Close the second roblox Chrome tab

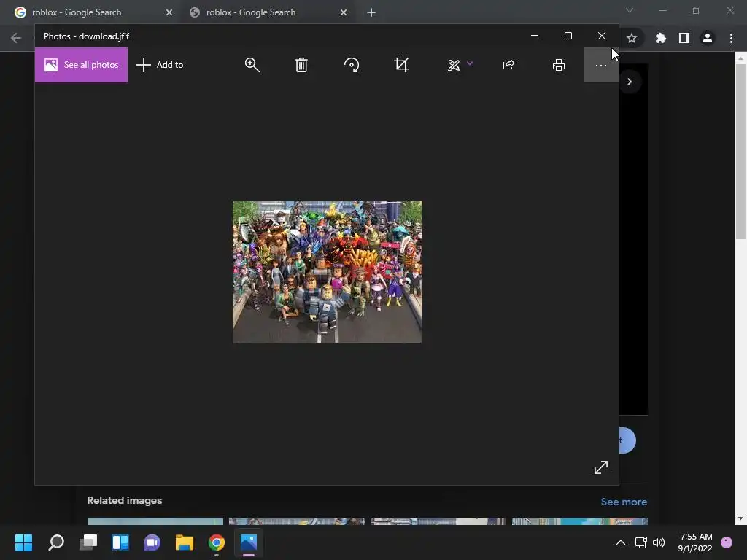click(344, 12)
